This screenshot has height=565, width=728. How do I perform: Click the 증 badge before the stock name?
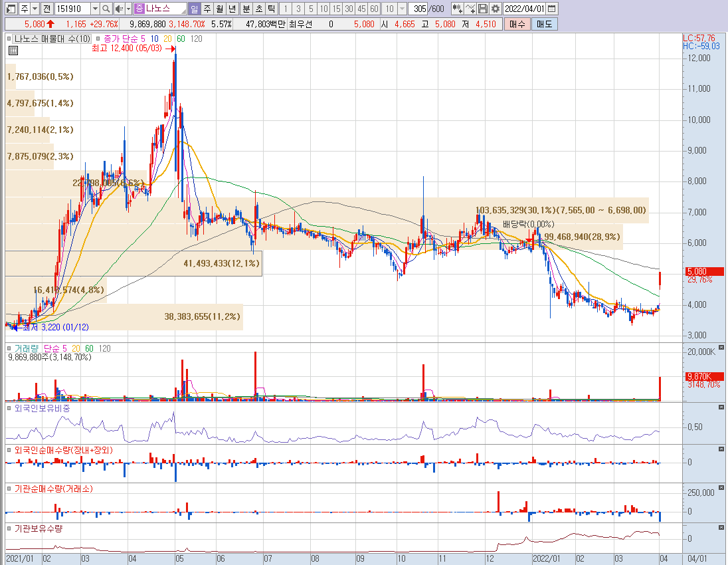point(139,9)
